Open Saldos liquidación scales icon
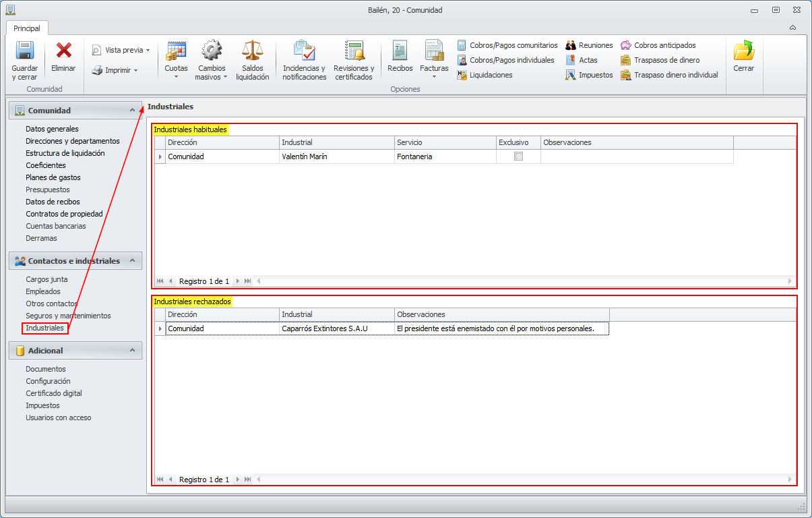 (x=253, y=51)
